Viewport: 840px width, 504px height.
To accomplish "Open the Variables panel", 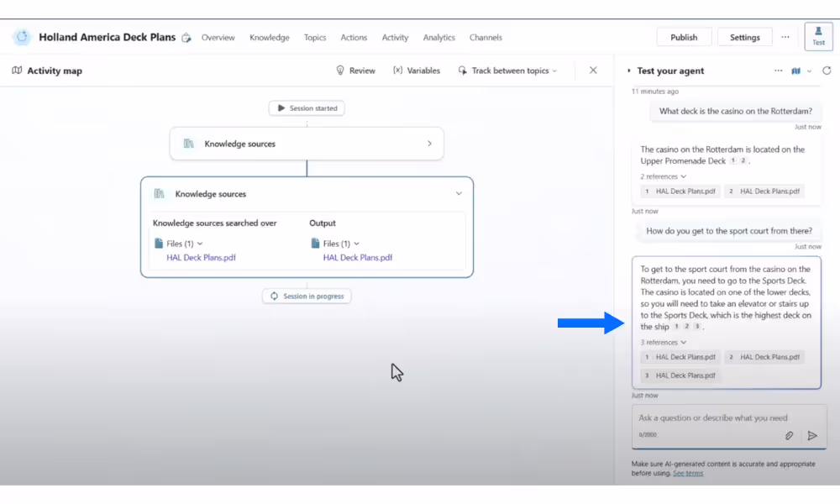I will [417, 71].
